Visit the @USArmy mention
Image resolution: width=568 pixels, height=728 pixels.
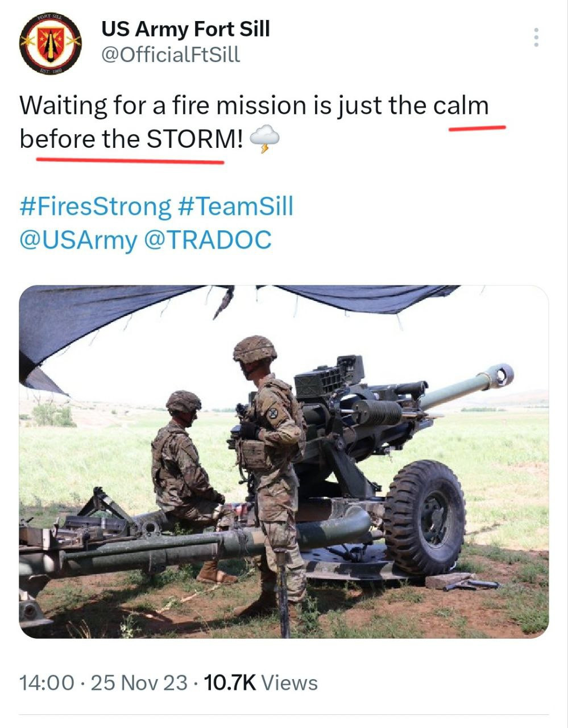pyautogui.click(x=78, y=239)
